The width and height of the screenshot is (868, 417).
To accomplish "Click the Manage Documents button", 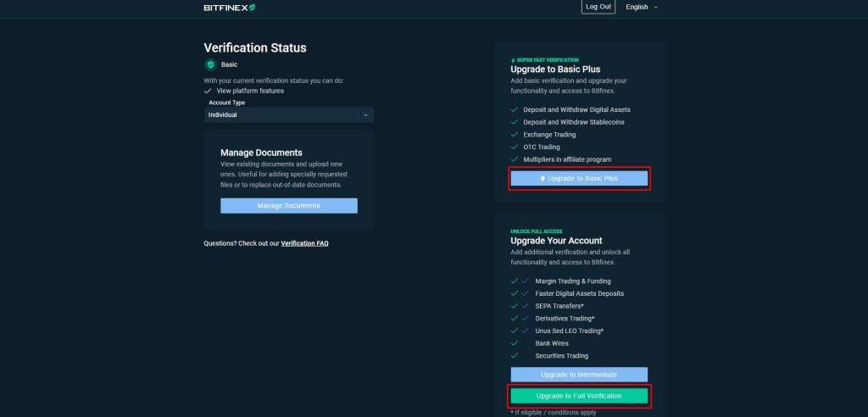I will [x=289, y=205].
